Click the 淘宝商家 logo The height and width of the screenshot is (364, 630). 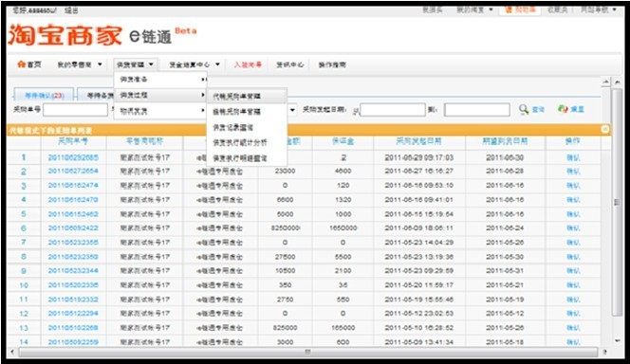click(x=65, y=35)
